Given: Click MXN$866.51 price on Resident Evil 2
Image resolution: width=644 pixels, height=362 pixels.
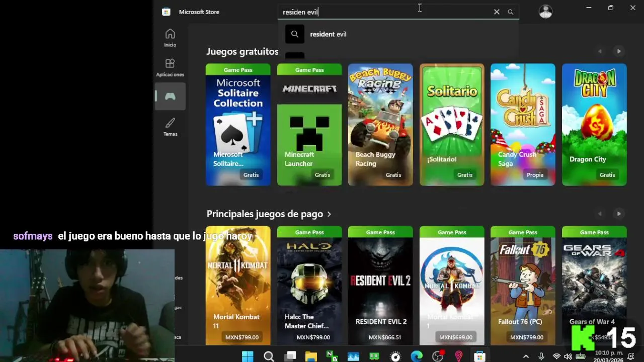Looking at the screenshot, I should click(385, 337).
